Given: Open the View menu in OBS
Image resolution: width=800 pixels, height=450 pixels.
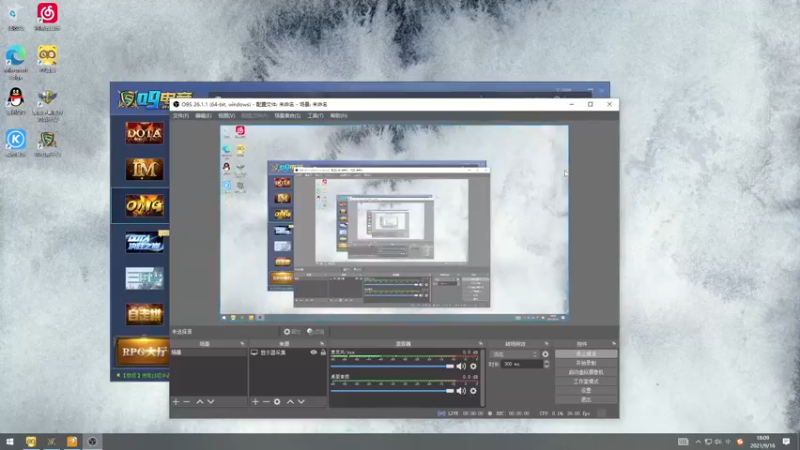Looking at the screenshot, I should tap(227, 116).
